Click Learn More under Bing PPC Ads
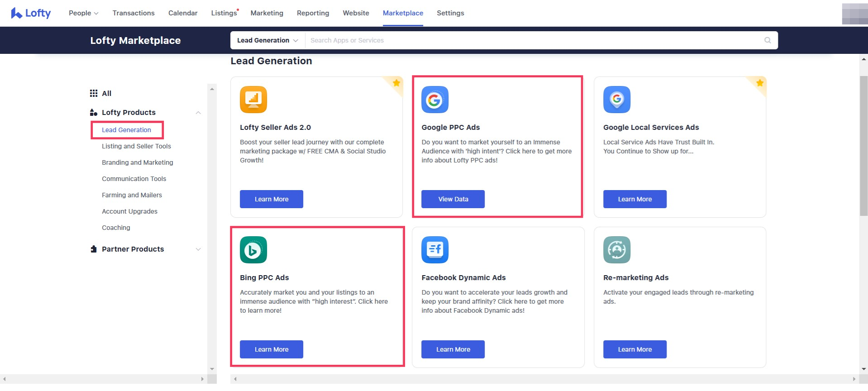This screenshot has height=391, width=868. click(271, 349)
